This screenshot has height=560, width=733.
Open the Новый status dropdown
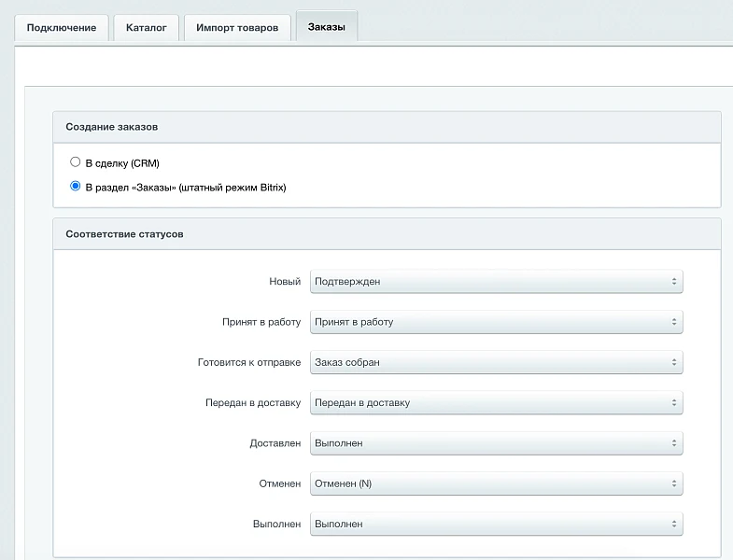click(x=496, y=282)
